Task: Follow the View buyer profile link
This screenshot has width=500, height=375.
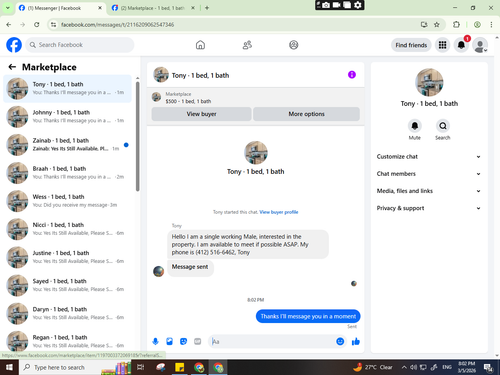Action: (279, 212)
